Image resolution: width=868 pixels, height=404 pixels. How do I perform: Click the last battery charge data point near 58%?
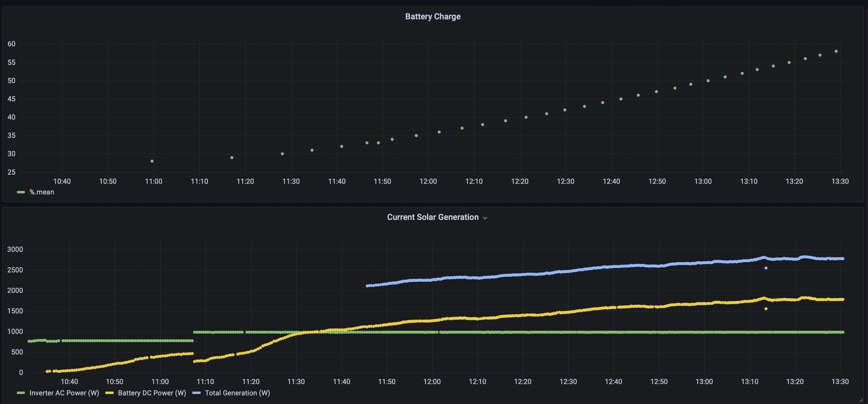point(836,51)
